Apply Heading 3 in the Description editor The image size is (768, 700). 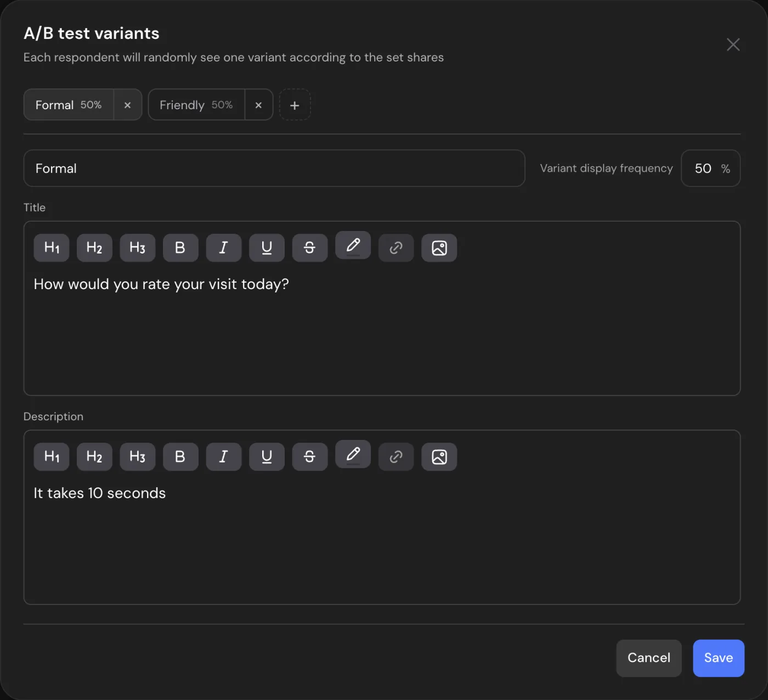(x=138, y=457)
